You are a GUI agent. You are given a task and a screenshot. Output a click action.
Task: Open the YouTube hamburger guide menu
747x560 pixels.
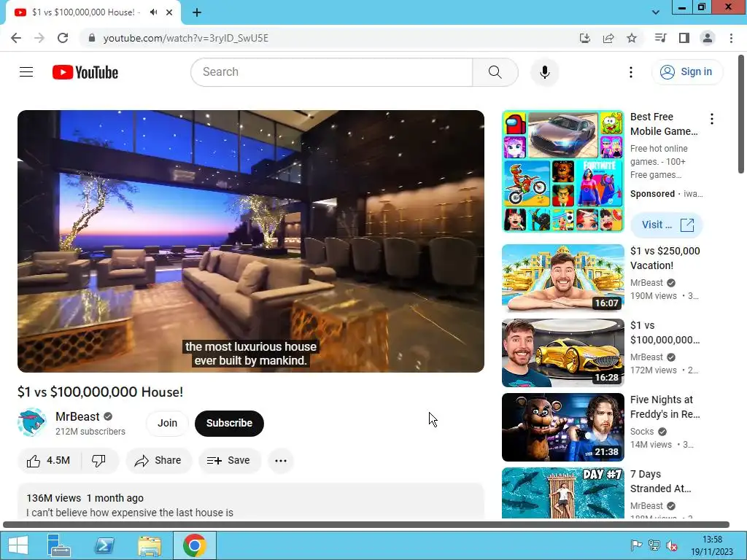coord(26,72)
